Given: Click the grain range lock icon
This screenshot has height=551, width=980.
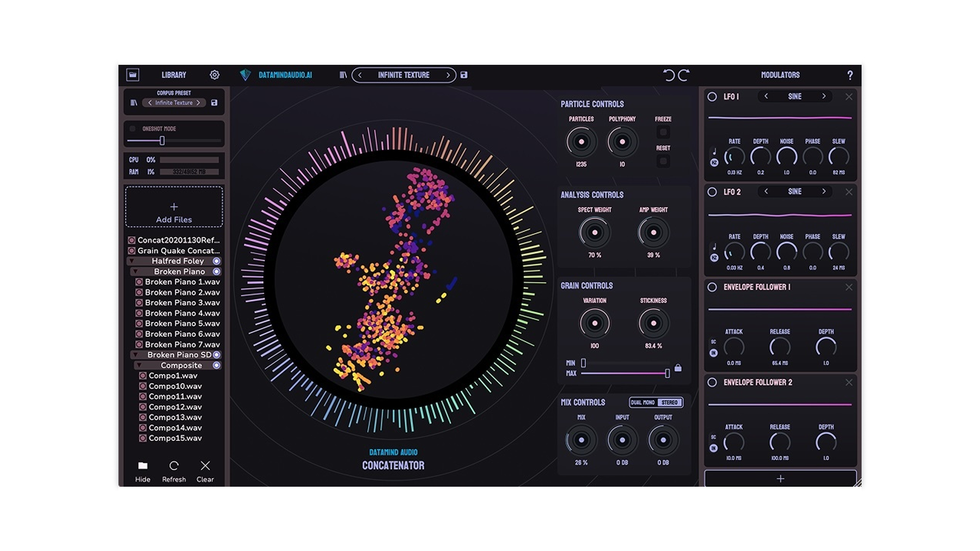Looking at the screenshot, I should pos(678,368).
